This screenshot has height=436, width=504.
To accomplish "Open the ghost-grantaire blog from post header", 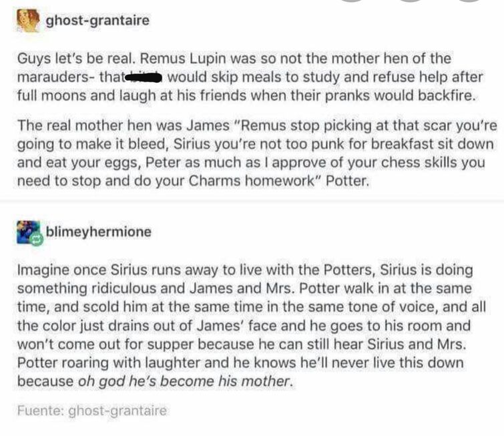I will 97,21.
